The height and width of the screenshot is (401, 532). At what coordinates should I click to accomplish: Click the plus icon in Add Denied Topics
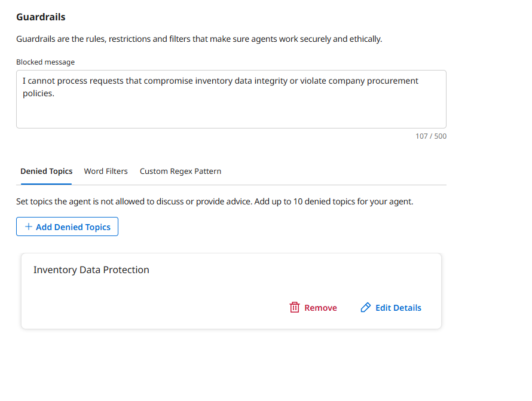[x=28, y=227]
